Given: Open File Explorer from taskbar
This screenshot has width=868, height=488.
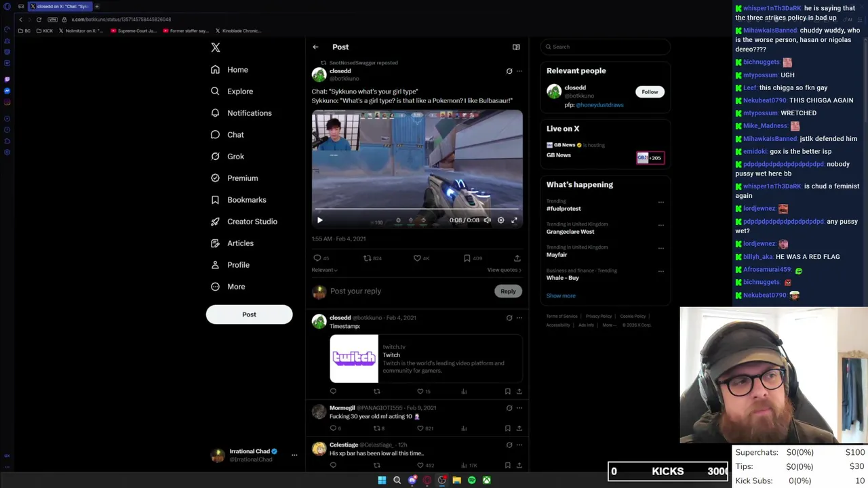Looking at the screenshot, I should click(457, 481).
